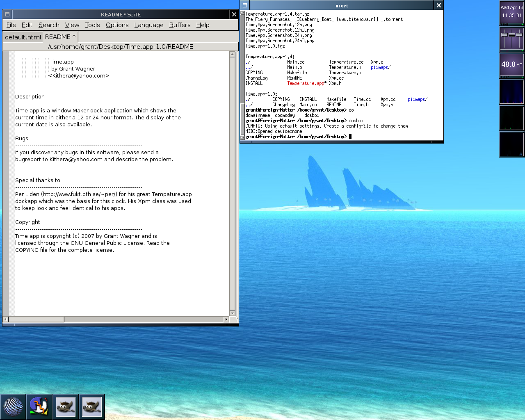Open the leftmost GIMP mascot dock icon
Screen dimensions: 525x420
(x=66, y=407)
